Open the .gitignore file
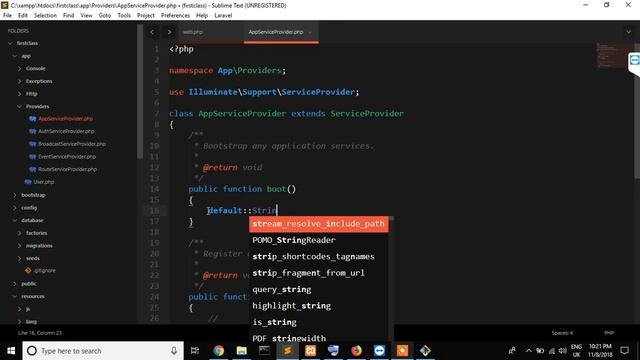The height and width of the screenshot is (360, 640). [x=45, y=271]
